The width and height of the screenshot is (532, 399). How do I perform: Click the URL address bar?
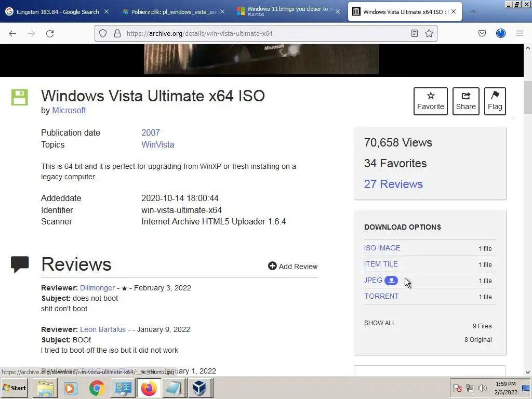click(265, 33)
